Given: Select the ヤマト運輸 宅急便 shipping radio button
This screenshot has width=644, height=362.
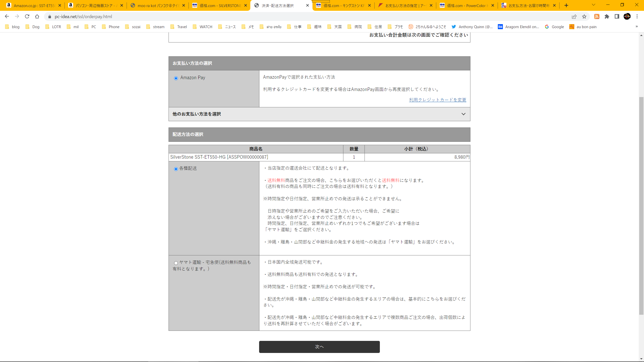Looking at the screenshot, I should tap(176, 263).
